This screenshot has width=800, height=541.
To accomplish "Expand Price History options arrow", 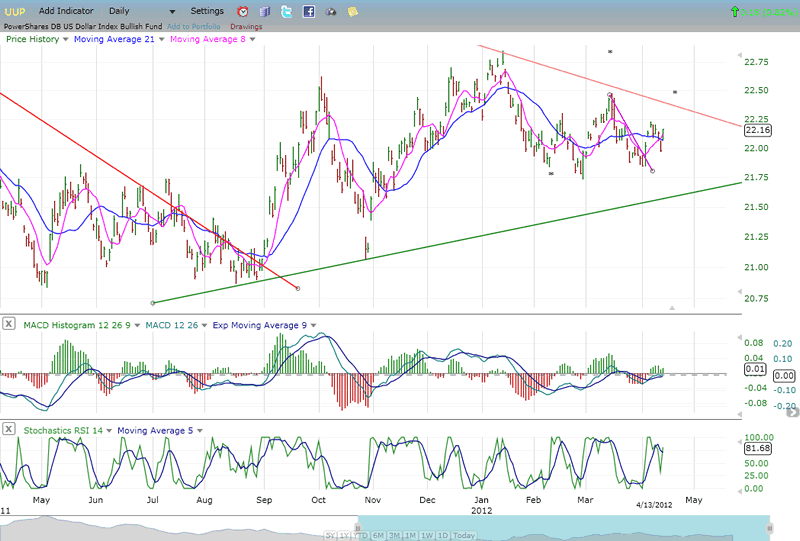I will (x=66, y=40).
